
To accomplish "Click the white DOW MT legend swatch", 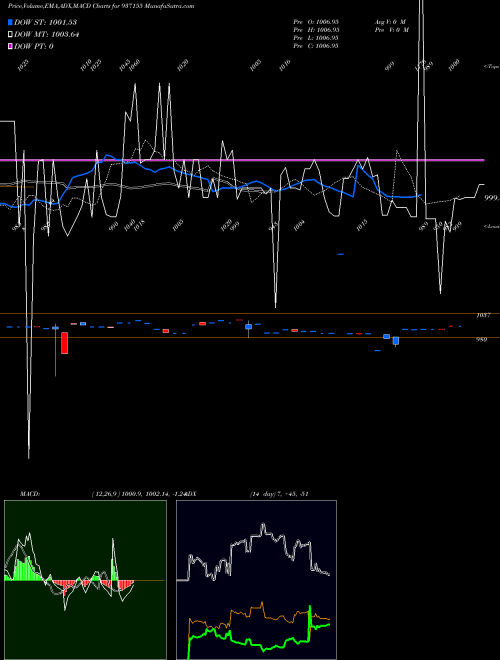I will click(11, 35).
